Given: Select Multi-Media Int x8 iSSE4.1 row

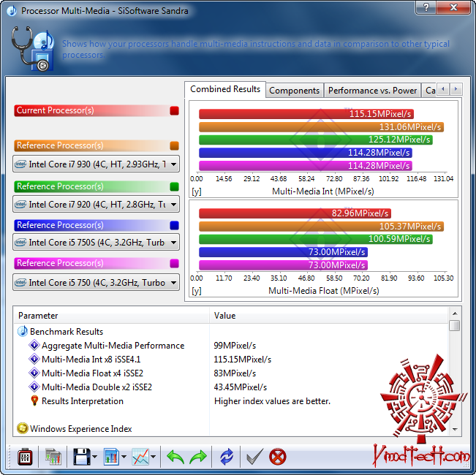Looking at the screenshot, I should [231, 359].
